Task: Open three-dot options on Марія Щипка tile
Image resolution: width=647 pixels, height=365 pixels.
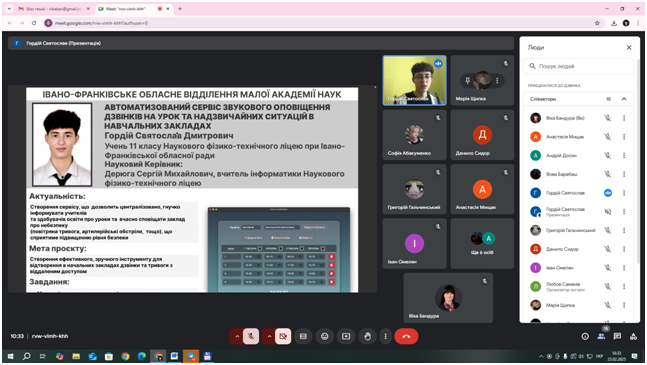Action: tap(497, 80)
